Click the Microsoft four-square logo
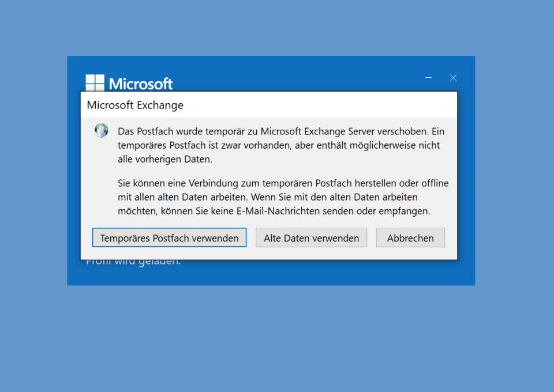Viewport: 554px width, 392px height. pos(95,82)
